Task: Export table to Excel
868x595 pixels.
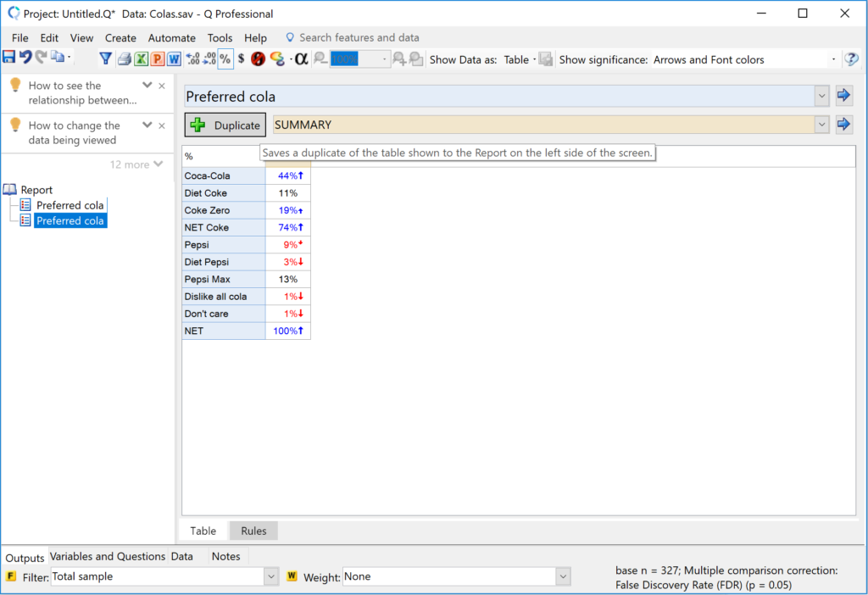Action: click(142, 58)
